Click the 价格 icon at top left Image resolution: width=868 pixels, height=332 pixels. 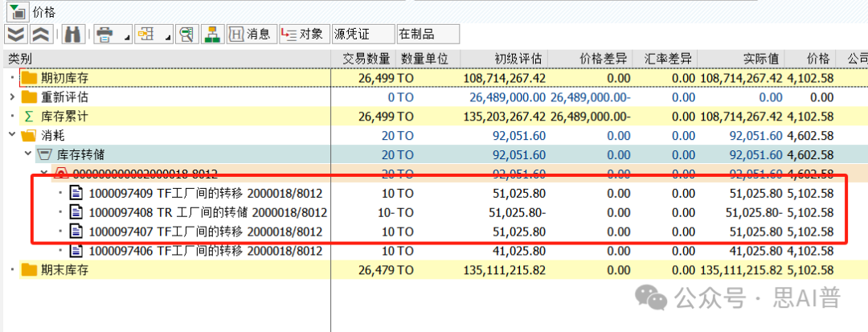pos(17,11)
